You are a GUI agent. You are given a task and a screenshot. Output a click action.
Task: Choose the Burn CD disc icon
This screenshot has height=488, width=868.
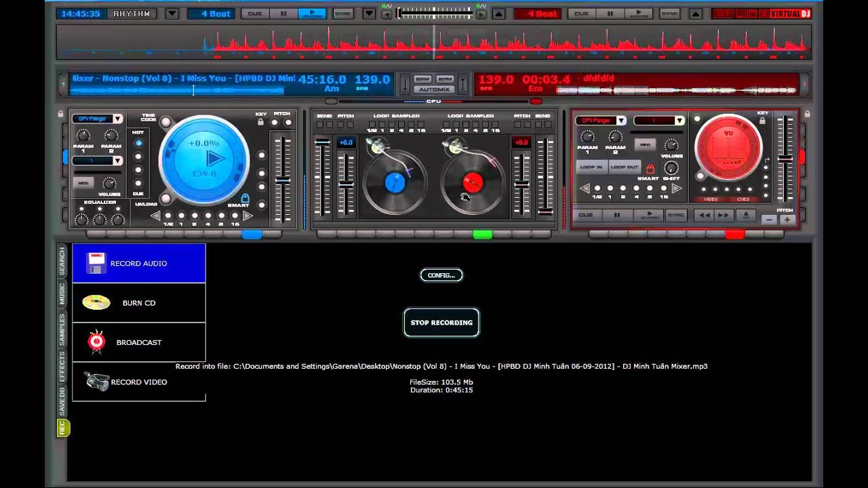(96, 302)
